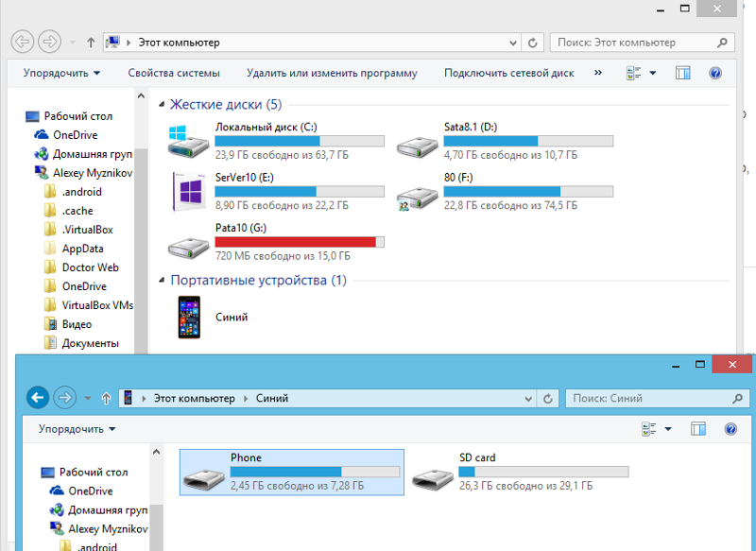The width and height of the screenshot is (756, 551).
Task: Click Pata10 (G:) red usage bar
Action: click(300, 242)
